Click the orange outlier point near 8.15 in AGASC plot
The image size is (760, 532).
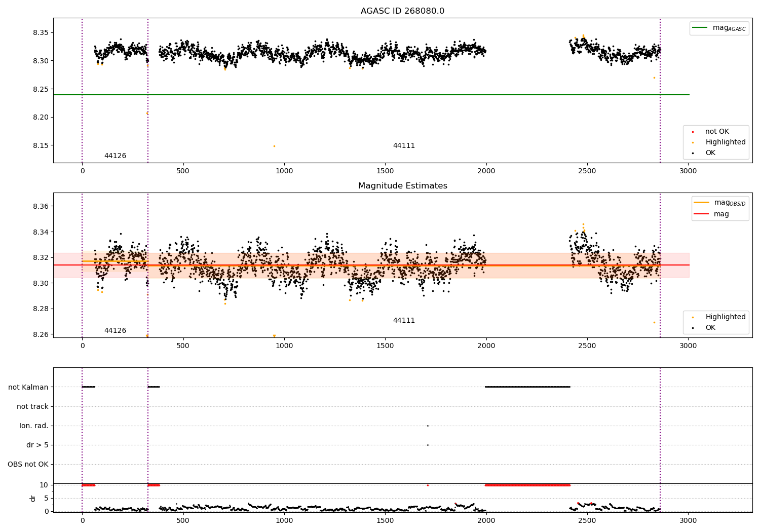(274, 146)
